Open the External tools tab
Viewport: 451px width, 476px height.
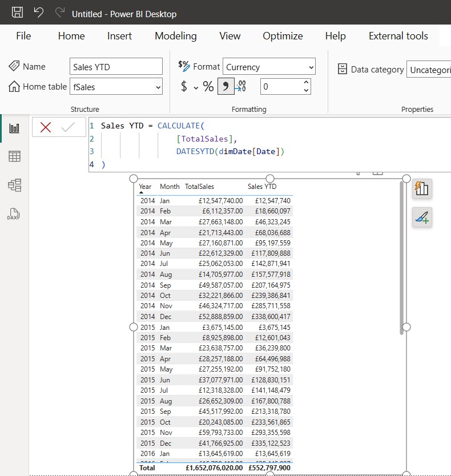(x=398, y=36)
